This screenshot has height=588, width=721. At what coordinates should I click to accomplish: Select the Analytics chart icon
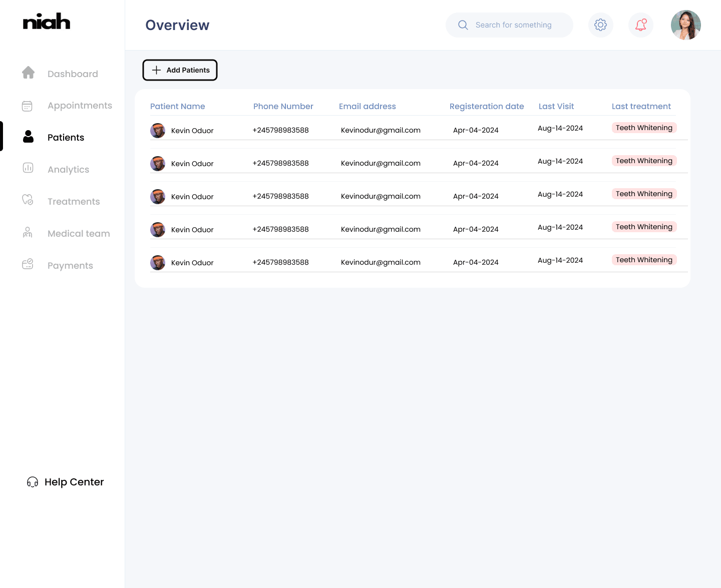tap(28, 168)
